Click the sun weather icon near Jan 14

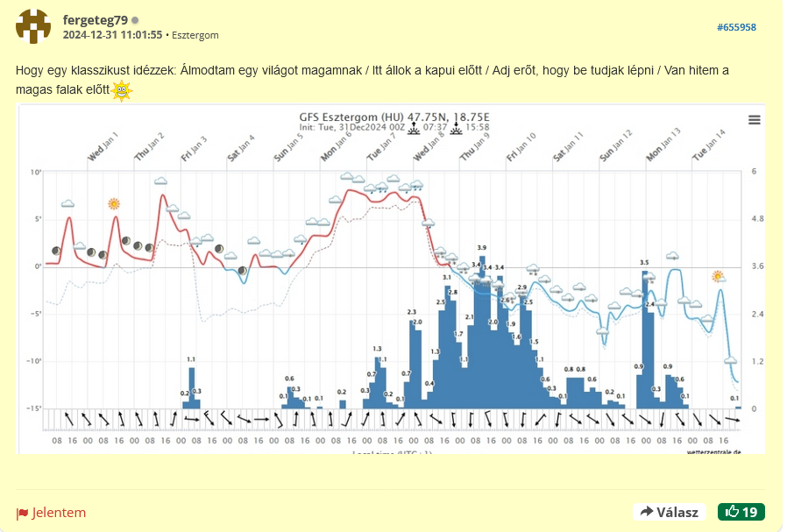pos(718,277)
